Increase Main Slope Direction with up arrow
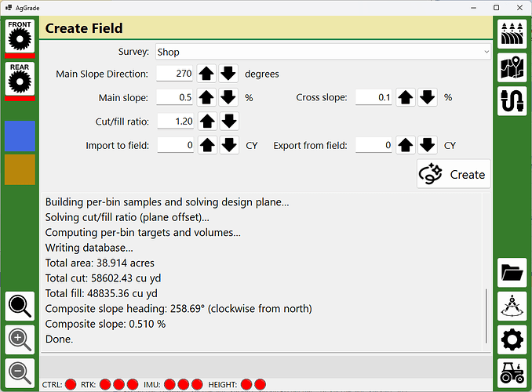The image size is (532, 392). (206, 74)
